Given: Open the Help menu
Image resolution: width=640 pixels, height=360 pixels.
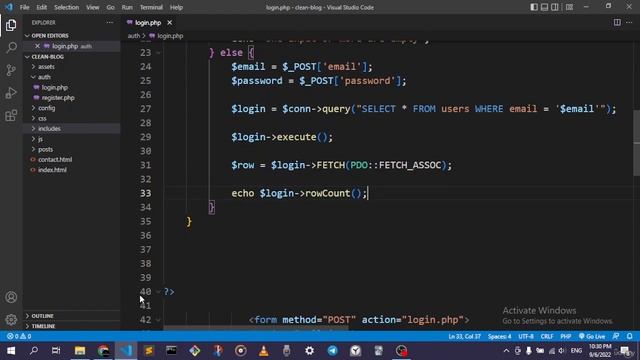Looking at the screenshot, I should pos(176,7).
